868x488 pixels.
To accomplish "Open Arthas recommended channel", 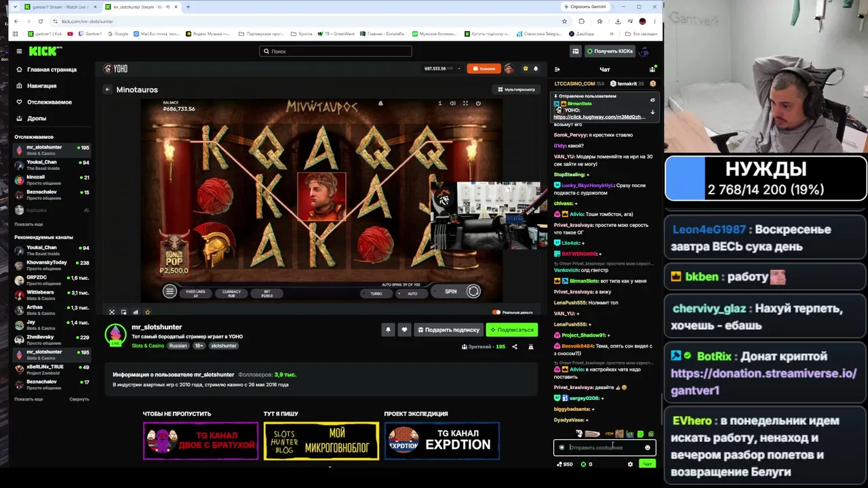I will (52, 310).
